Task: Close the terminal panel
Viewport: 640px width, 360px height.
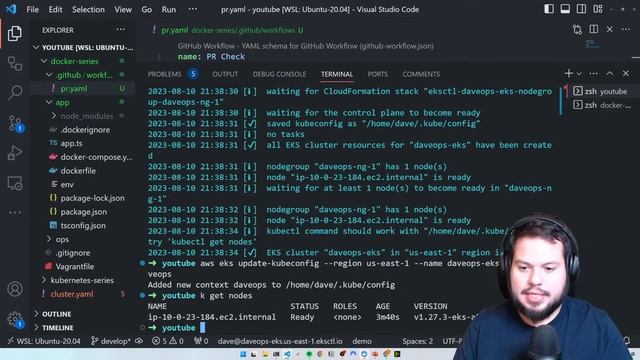Action: coord(626,73)
